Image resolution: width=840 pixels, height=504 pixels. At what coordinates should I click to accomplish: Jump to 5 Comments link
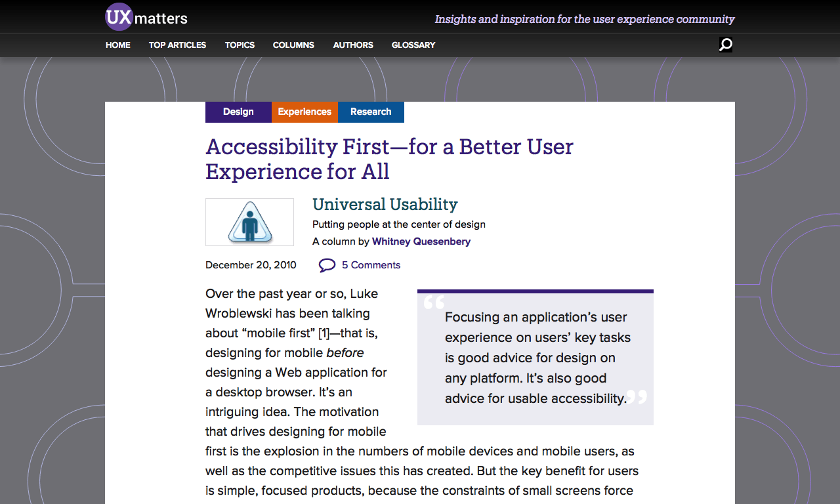click(371, 265)
